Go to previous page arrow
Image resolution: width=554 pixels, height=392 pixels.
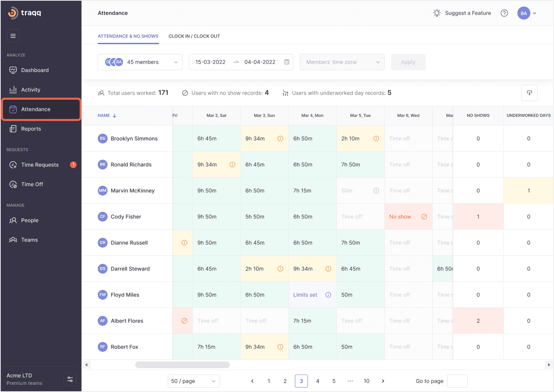point(252,381)
